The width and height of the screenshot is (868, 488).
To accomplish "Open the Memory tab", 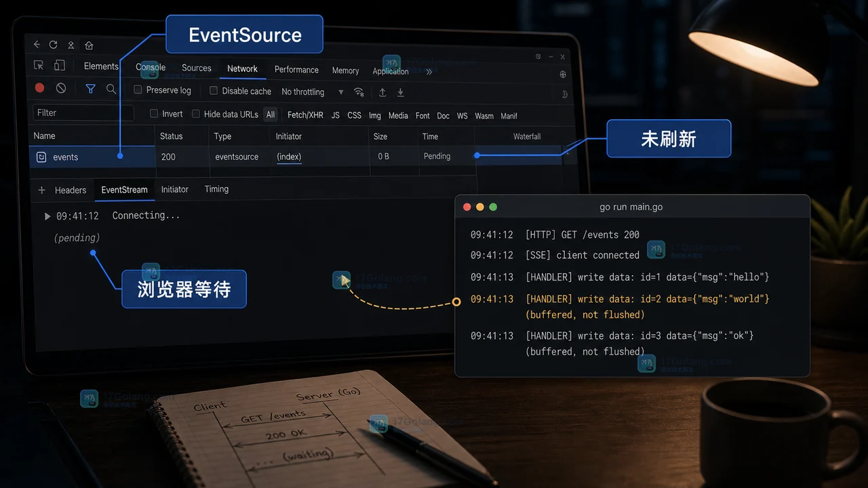I will (x=346, y=70).
